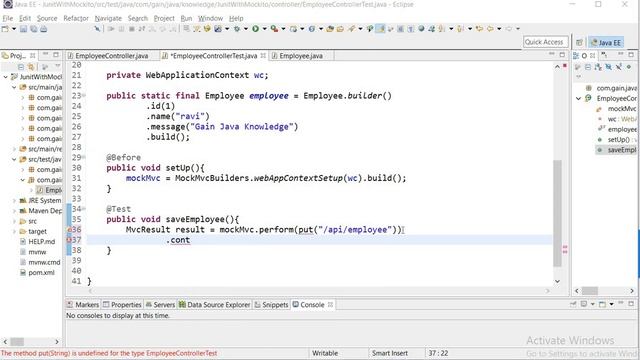Screen dimensions: 640x360
Task: Open the File menu
Action: click(8, 18)
